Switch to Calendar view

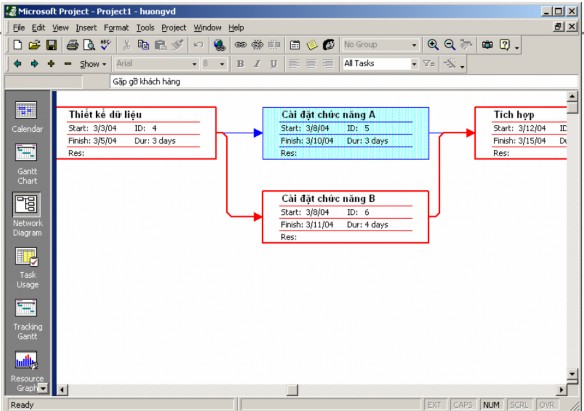[x=27, y=117]
